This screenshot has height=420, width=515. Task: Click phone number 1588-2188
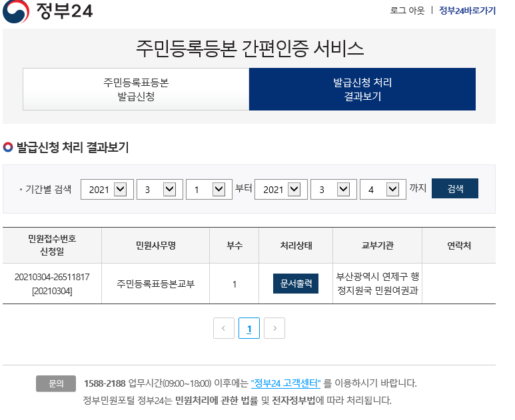[x=105, y=383]
